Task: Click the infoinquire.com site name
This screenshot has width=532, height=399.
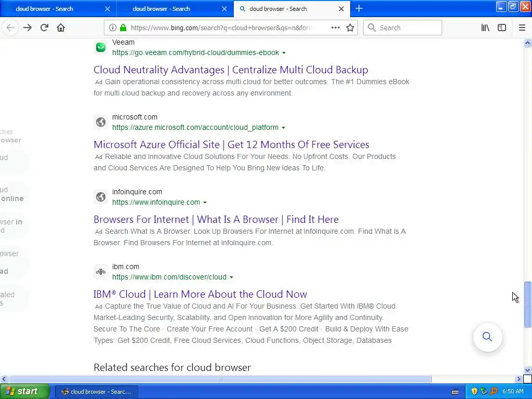Action: [x=137, y=192]
